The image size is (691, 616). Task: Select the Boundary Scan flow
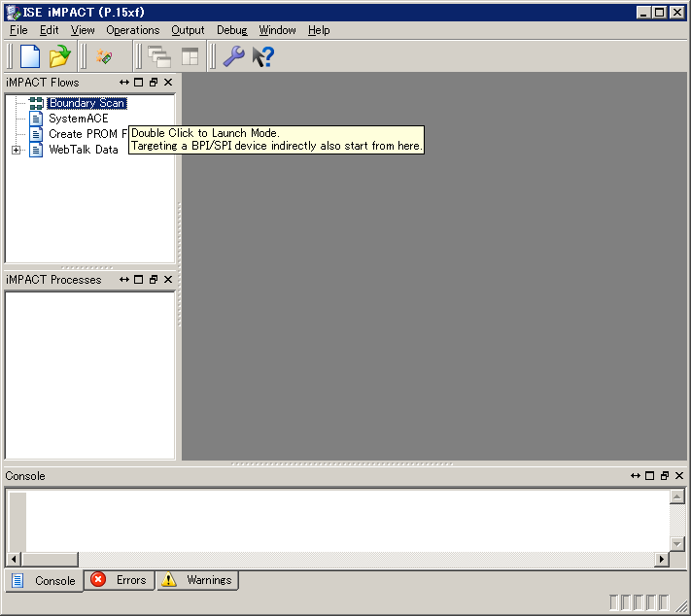click(x=86, y=103)
